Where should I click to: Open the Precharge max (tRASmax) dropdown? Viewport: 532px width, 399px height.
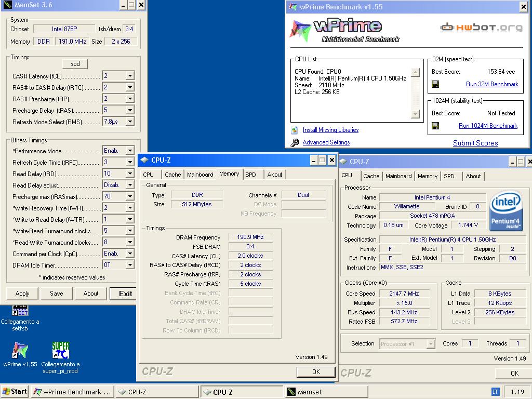pyautogui.click(x=130, y=196)
